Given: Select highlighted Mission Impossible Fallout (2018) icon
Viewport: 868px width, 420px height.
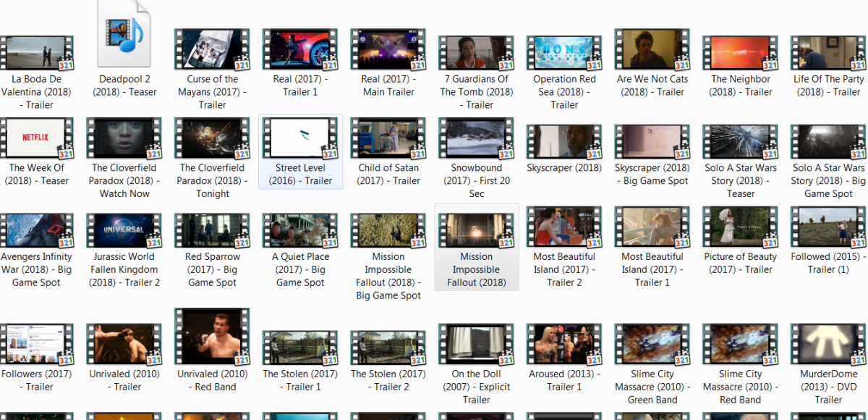Looking at the screenshot, I should point(477,231).
